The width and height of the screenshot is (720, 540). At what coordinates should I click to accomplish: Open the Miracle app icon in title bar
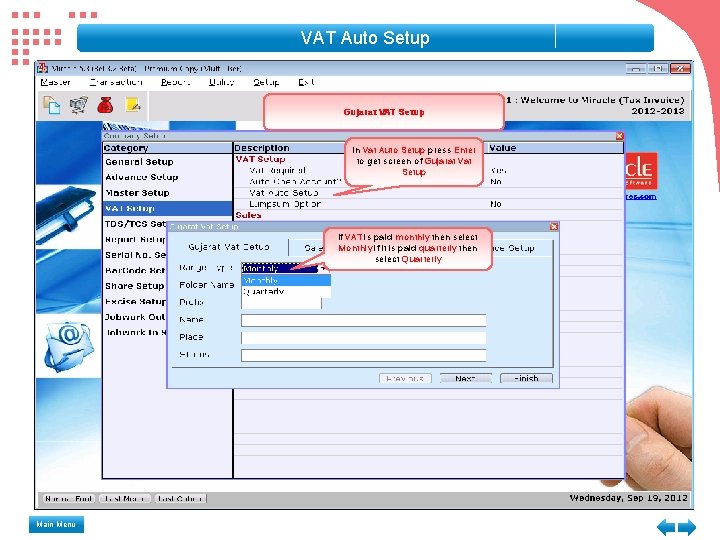(42, 68)
